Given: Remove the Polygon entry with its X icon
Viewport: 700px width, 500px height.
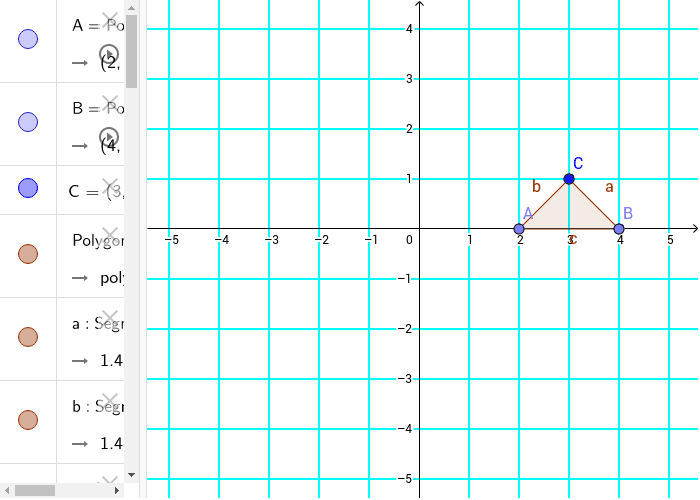Looking at the screenshot, I should click(x=110, y=235).
